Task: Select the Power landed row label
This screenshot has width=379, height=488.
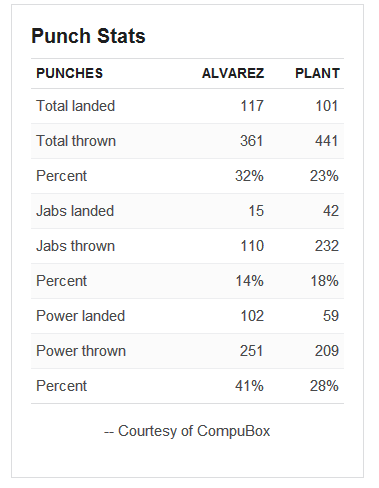Action: pos(81,316)
